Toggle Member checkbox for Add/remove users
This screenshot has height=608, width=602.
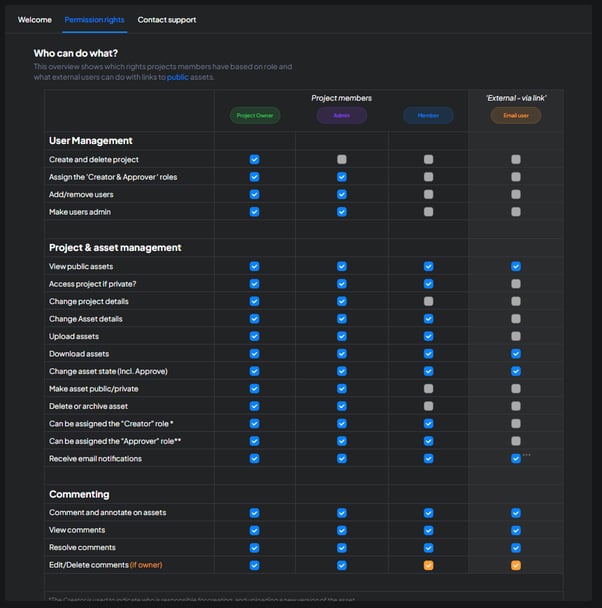coord(428,194)
